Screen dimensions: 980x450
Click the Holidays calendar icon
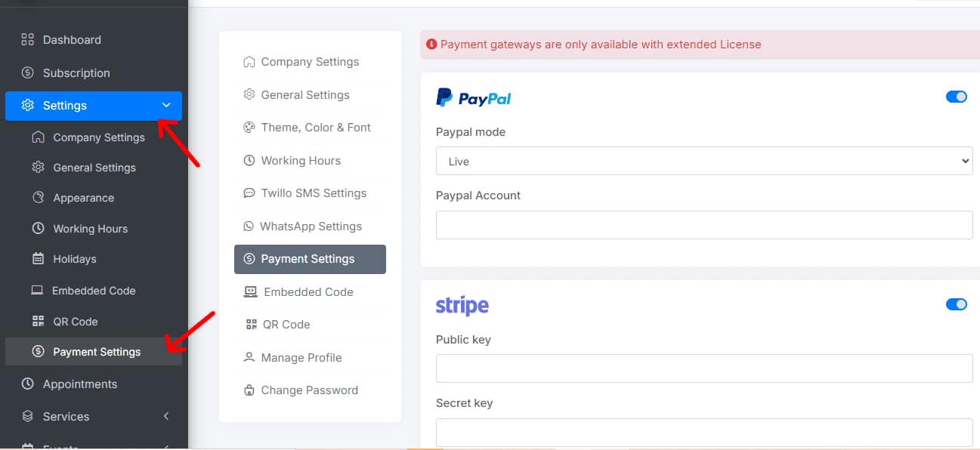click(38, 259)
